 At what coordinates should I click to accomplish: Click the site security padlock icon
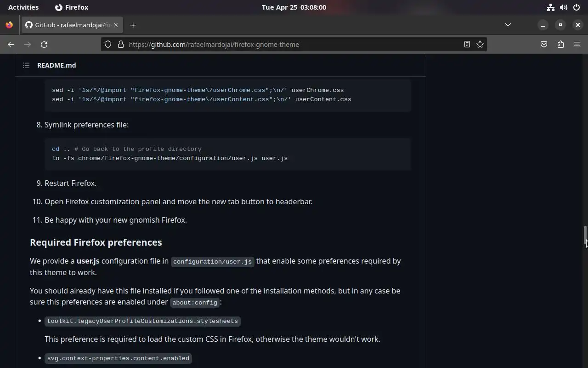121,45
